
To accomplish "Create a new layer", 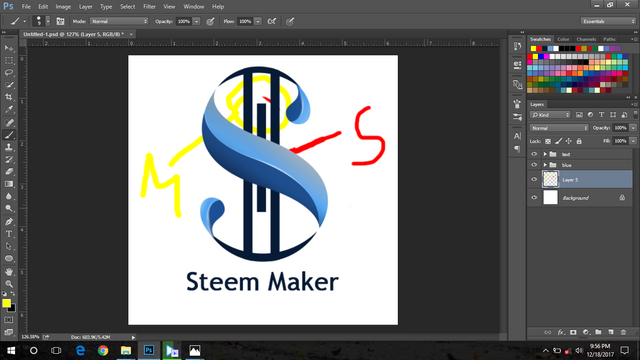I will tap(611, 332).
